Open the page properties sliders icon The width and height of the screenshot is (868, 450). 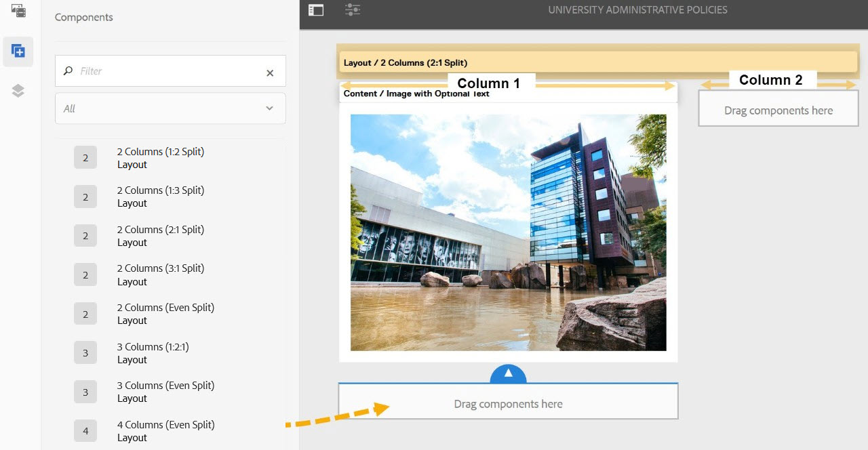tap(353, 9)
